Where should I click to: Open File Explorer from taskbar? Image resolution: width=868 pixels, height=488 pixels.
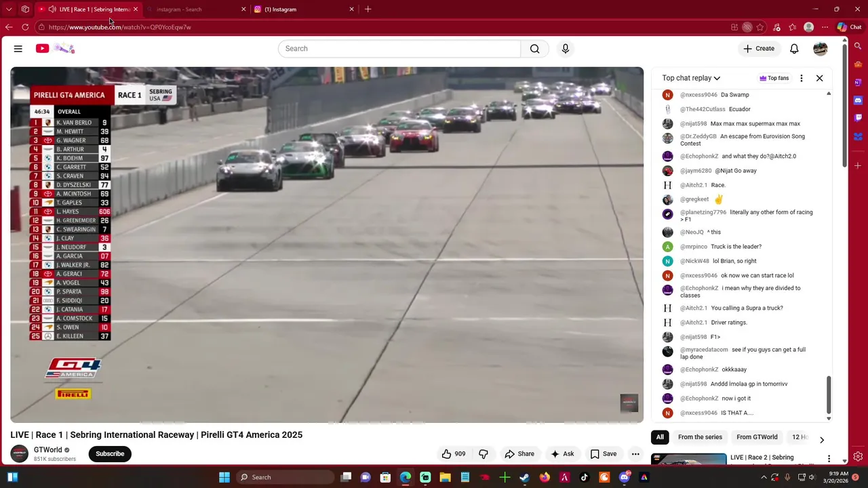tap(445, 477)
